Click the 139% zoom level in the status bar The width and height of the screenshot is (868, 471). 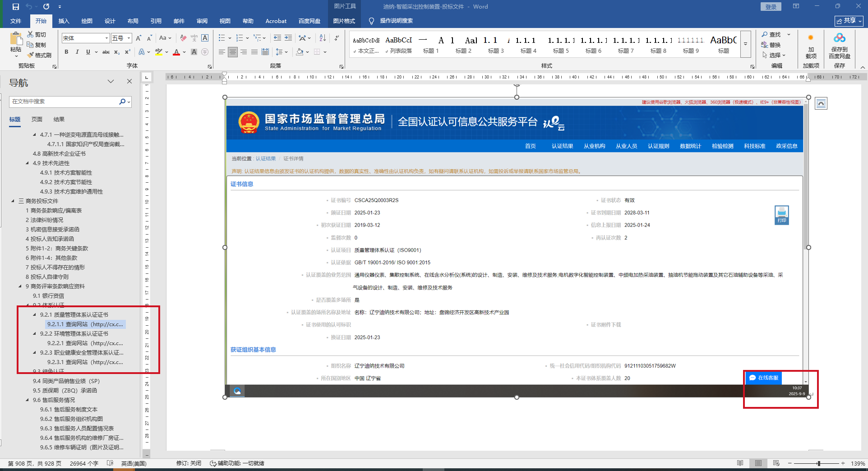tap(858, 463)
